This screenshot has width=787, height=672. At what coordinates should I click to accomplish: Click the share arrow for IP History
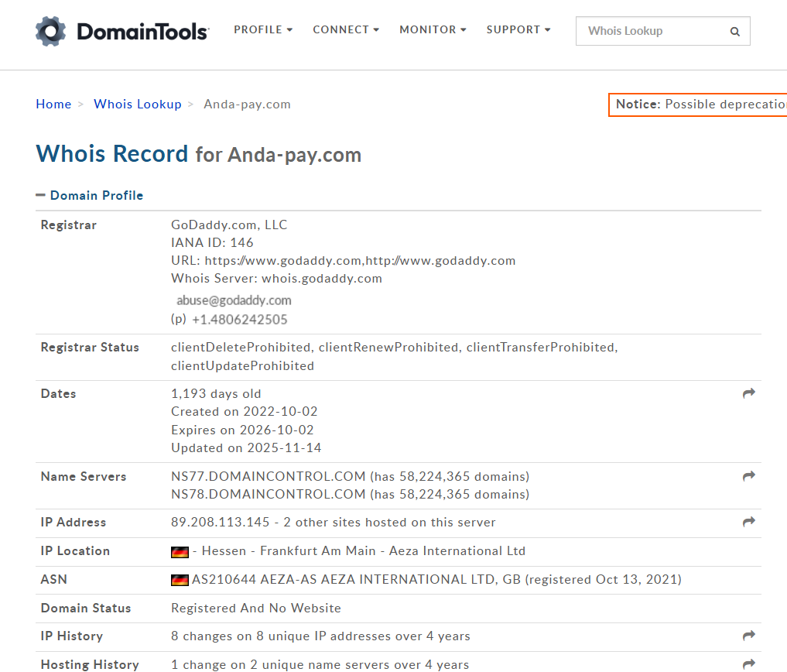point(748,635)
